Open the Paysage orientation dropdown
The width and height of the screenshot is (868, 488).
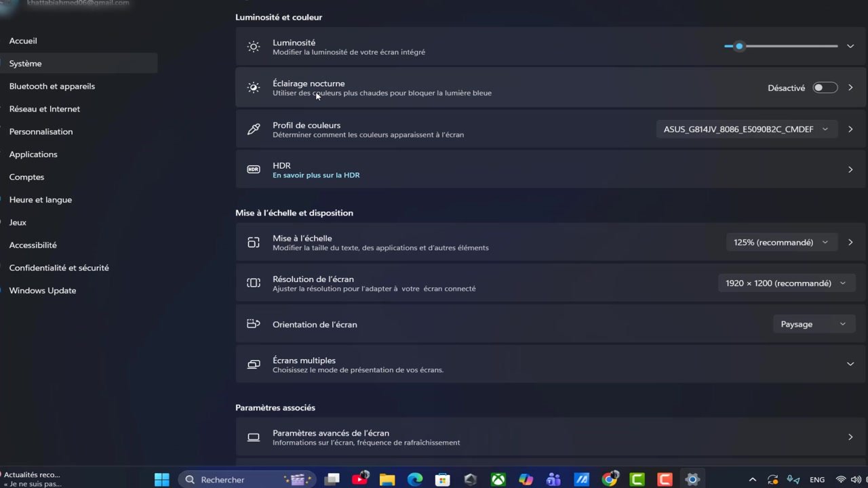[x=814, y=324]
